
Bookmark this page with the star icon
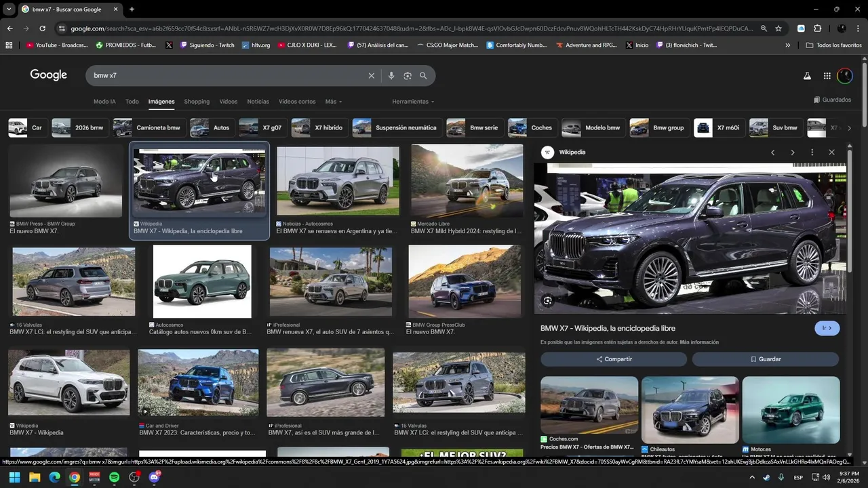tap(778, 28)
